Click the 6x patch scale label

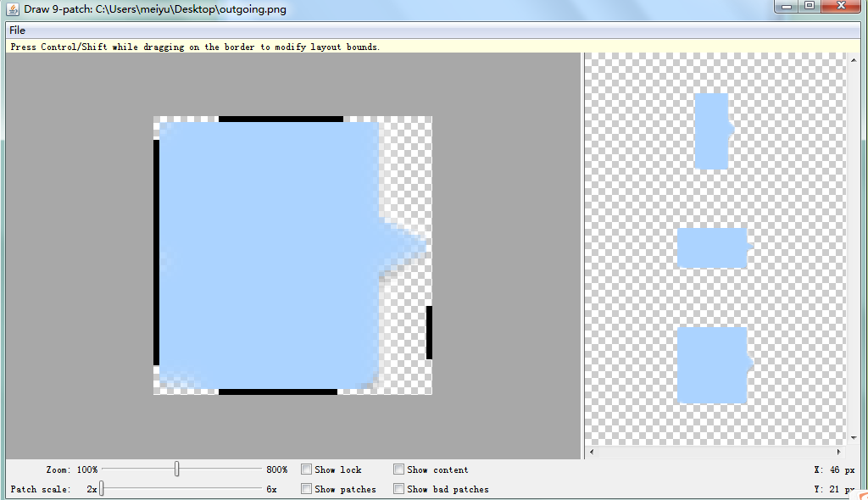(x=271, y=489)
